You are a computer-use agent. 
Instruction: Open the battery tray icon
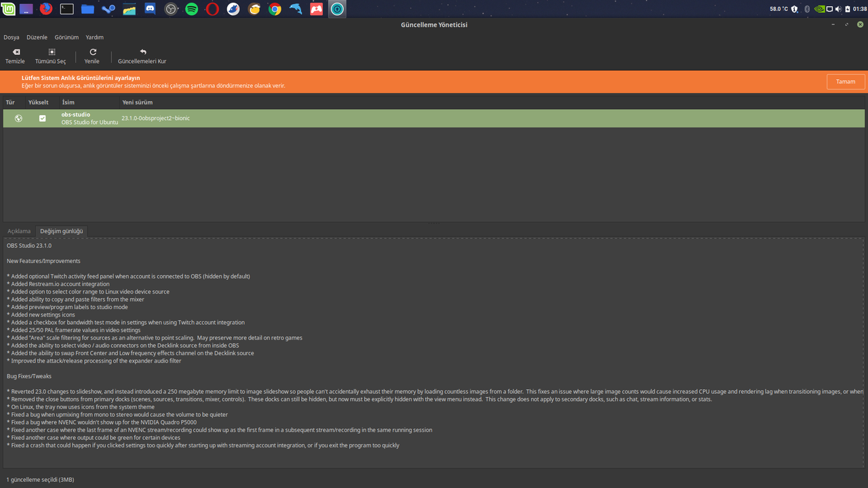[x=847, y=9]
